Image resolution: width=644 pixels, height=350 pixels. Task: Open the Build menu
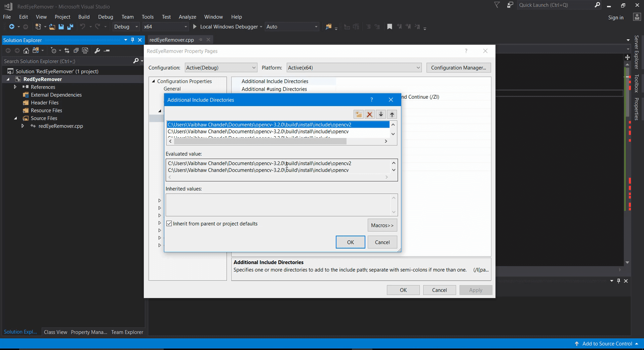click(x=84, y=17)
